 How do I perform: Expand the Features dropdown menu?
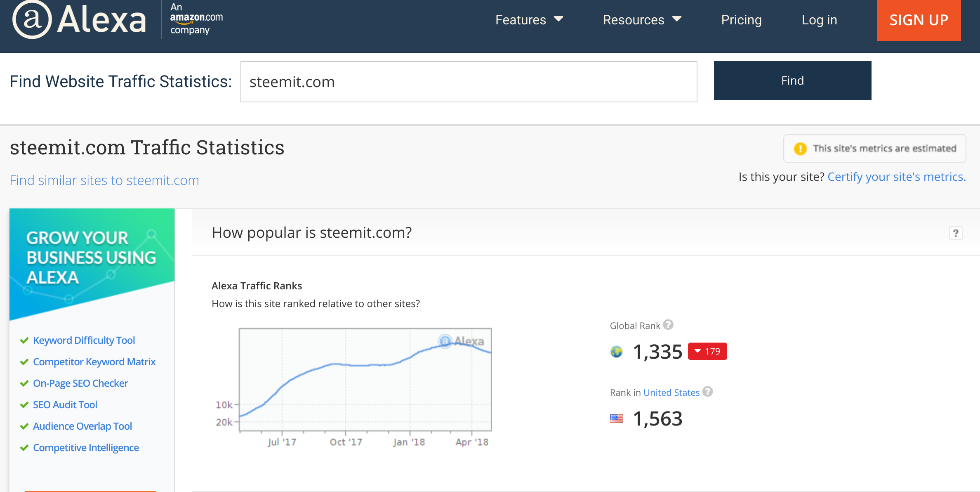pyautogui.click(x=529, y=20)
